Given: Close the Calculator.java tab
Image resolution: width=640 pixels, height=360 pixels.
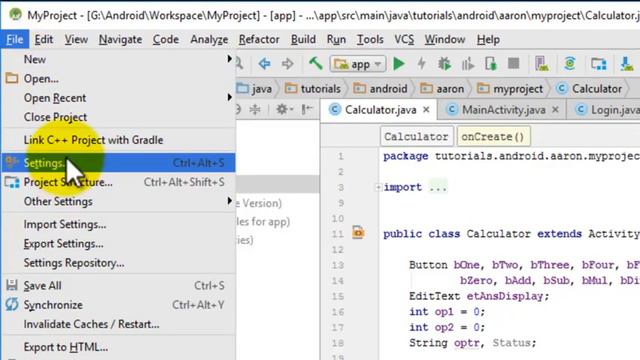Looking at the screenshot, I should [426, 109].
